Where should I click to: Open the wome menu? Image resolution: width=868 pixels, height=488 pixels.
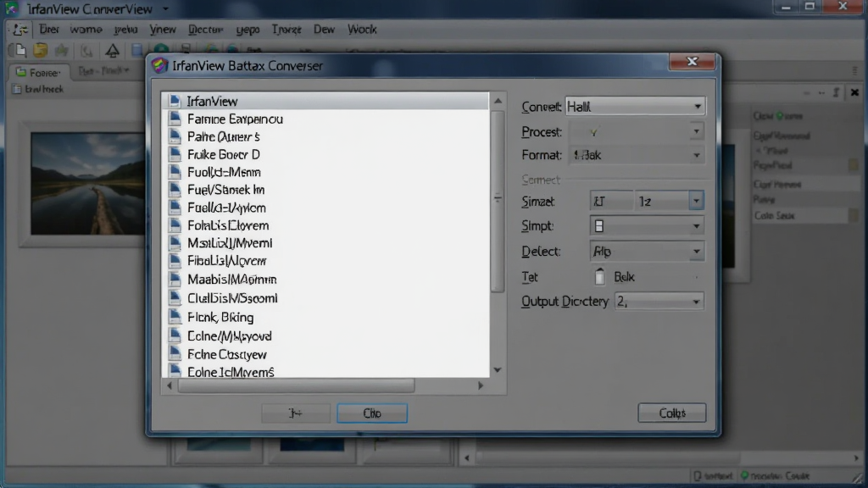[86, 30]
